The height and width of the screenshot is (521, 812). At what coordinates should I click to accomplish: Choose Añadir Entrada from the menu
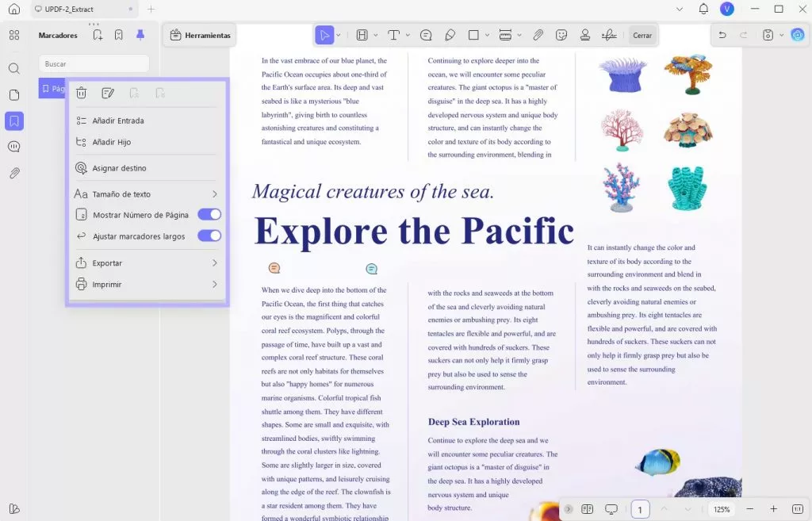(x=118, y=121)
